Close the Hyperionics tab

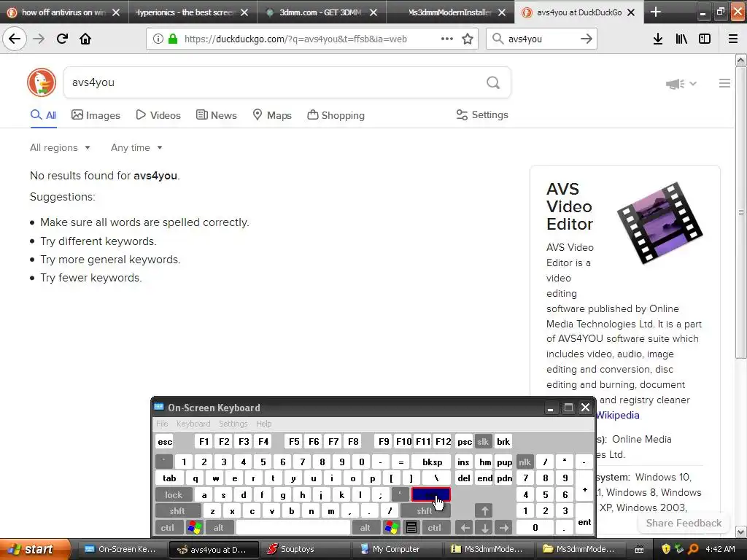[244, 12]
